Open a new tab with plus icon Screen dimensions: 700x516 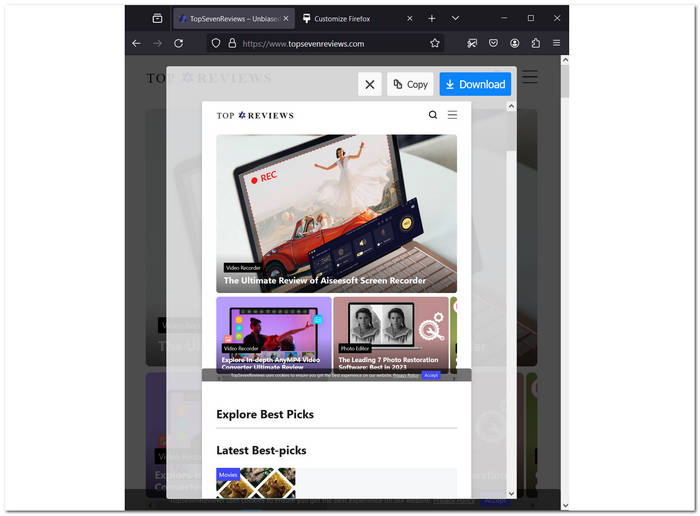point(432,18)
